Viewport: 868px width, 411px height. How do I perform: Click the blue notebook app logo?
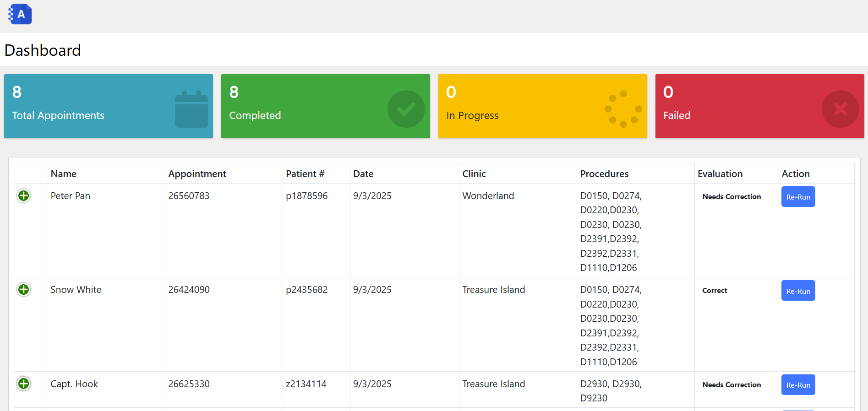(x=20, y=14)
